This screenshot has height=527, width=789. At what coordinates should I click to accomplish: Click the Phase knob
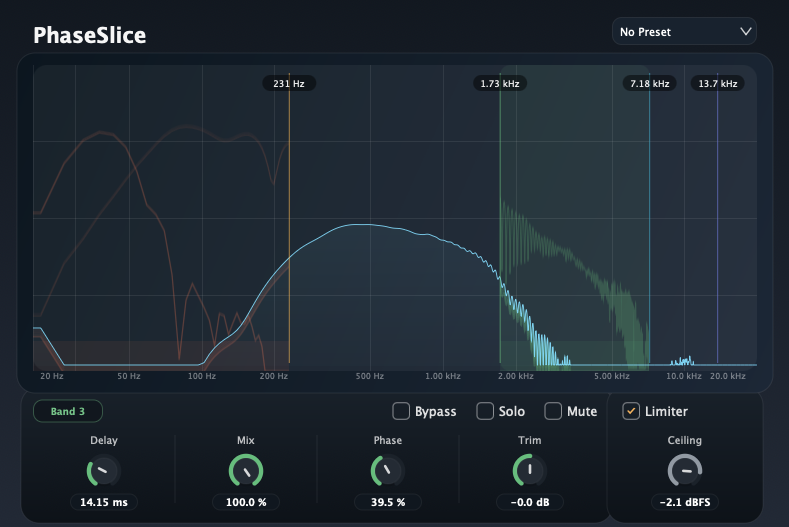(387, 471)
